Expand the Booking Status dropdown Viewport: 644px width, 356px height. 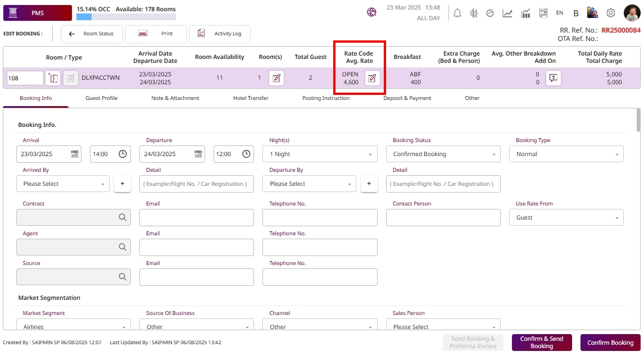(443, 154)
